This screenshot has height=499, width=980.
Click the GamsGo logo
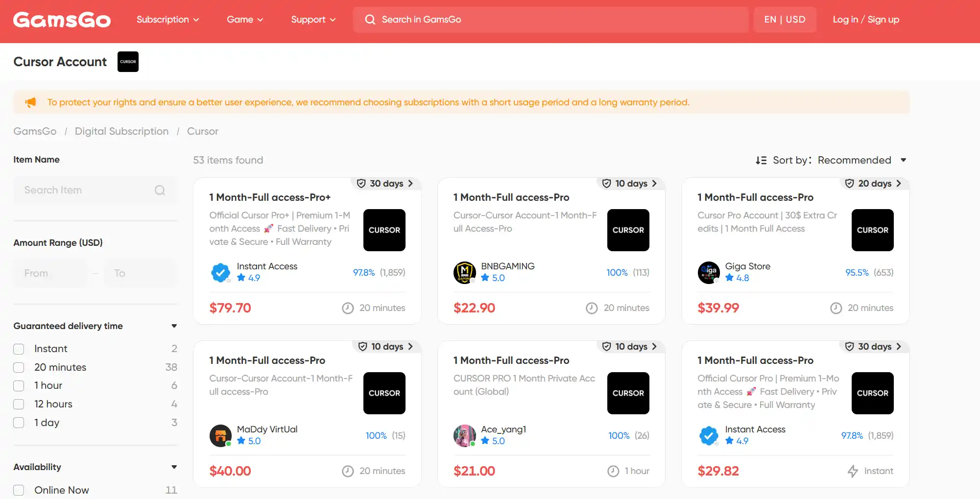[x=62, y=20]
